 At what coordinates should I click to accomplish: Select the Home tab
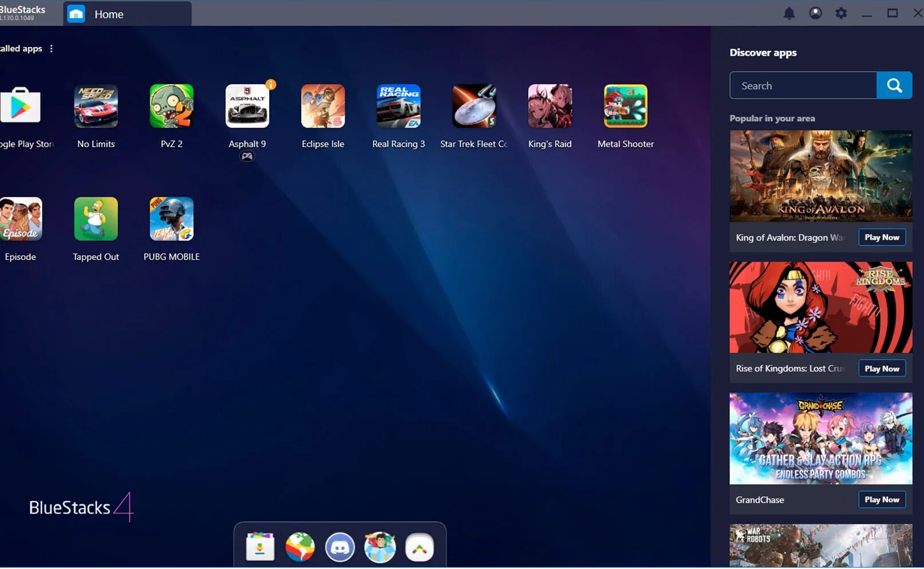click(127, 14)
